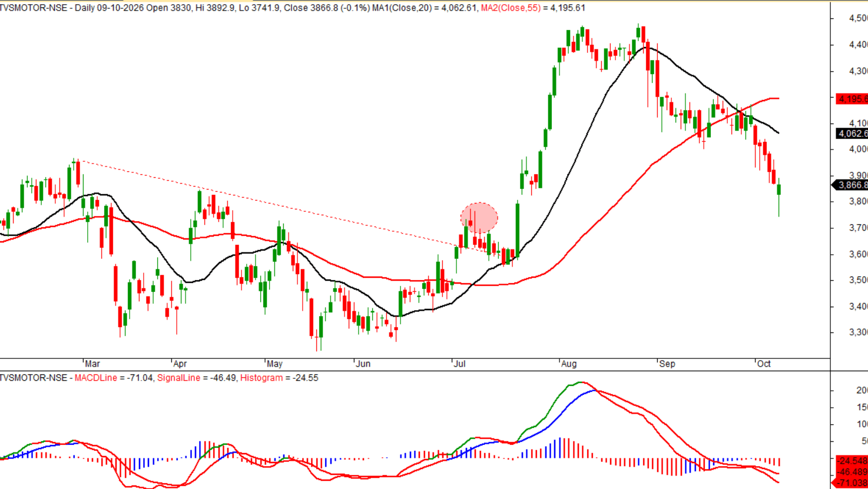Select the red 'MA2(Close,55)' legend label

point(511,8)
